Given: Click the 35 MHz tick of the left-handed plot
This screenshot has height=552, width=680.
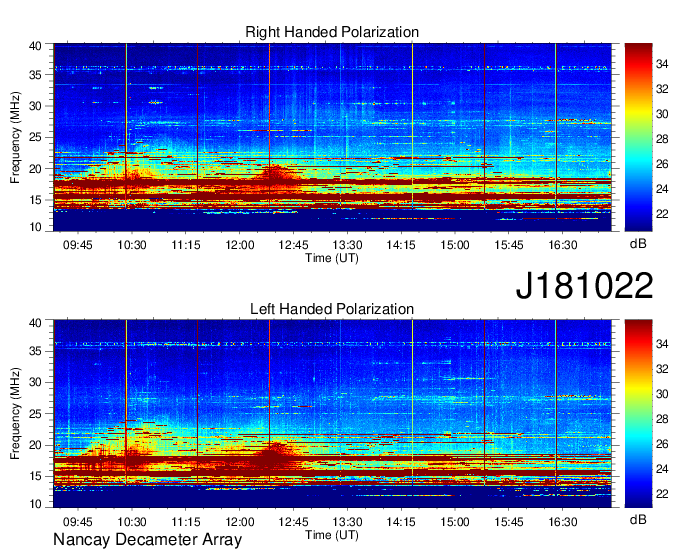Looking at the screenshot, I should (x=35, y=351).
